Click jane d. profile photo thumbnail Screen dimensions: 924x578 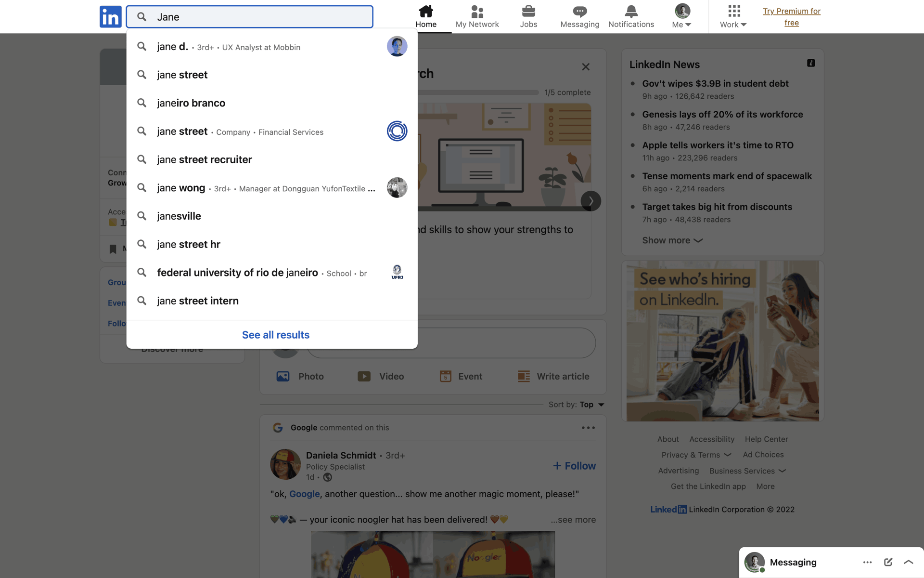pos(397,46)
